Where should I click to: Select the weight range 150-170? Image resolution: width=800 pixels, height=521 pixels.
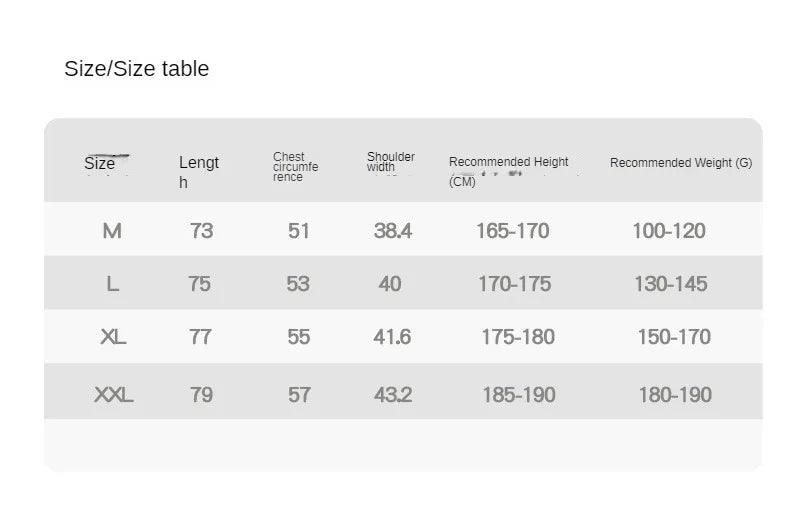pos(674,337)
